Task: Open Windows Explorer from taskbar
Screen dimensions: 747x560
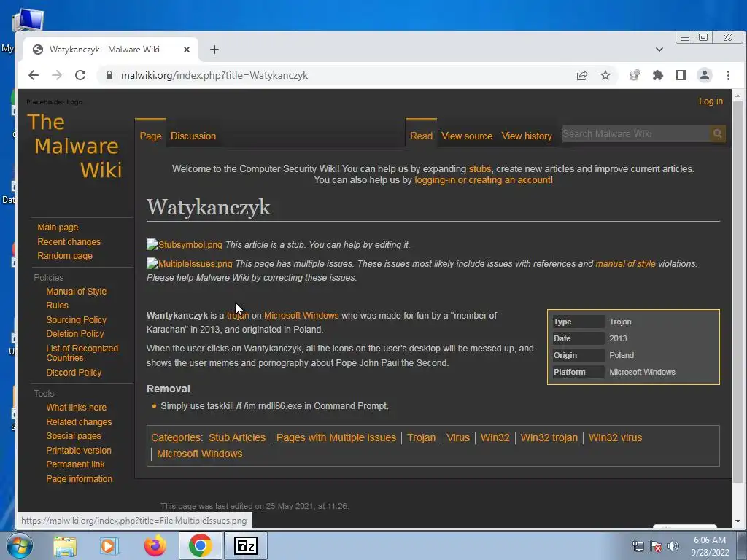Action: click(x=65, y=545)
